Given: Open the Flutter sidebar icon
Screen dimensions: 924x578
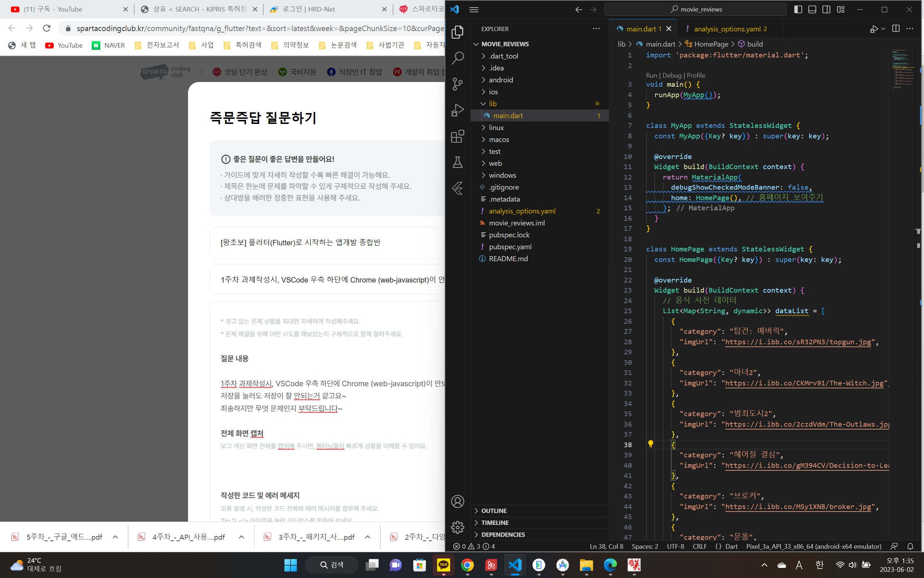Looking at the screenshot, I should (x=457, y=188).
